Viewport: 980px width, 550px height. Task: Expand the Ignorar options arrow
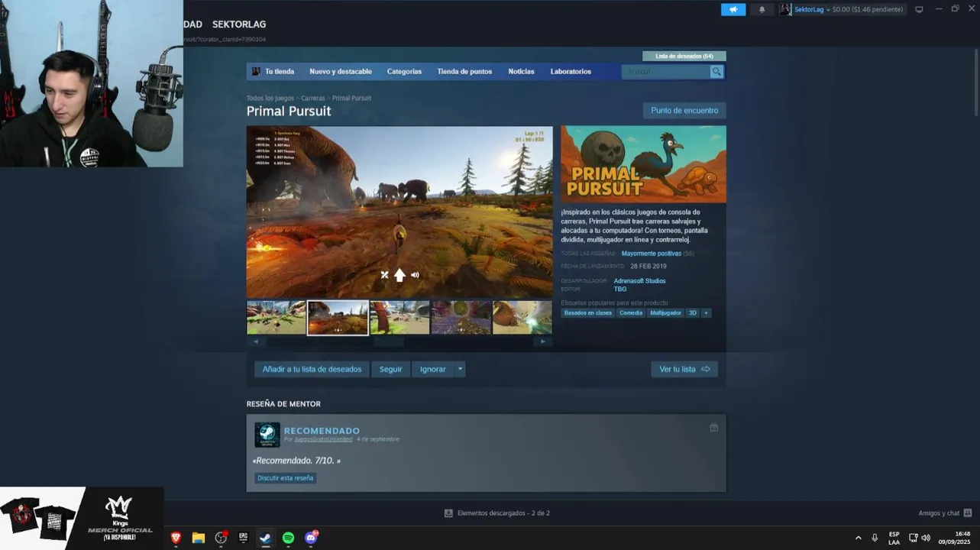click(460, 369)
